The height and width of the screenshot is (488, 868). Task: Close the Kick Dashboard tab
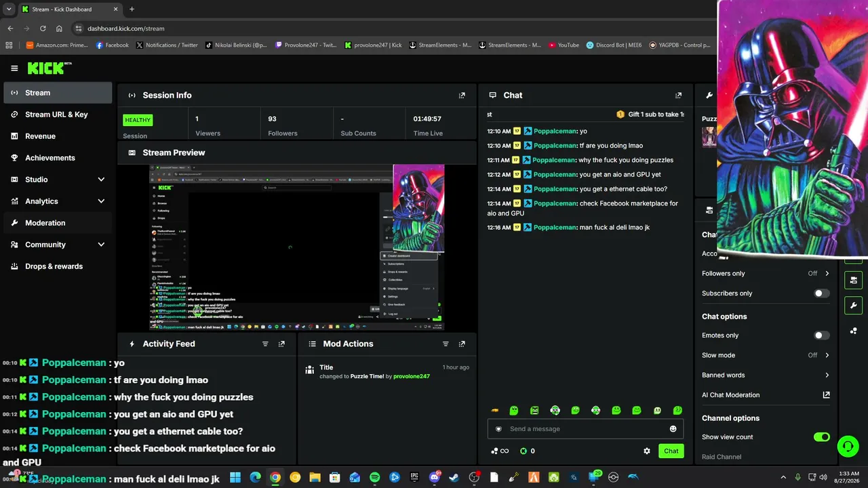coord(115,9)
